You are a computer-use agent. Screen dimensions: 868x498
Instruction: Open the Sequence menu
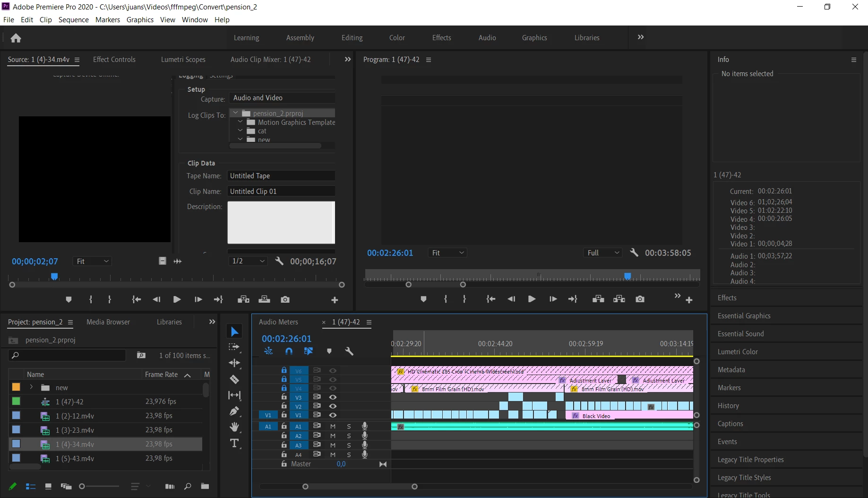click(x=73, y=20)
